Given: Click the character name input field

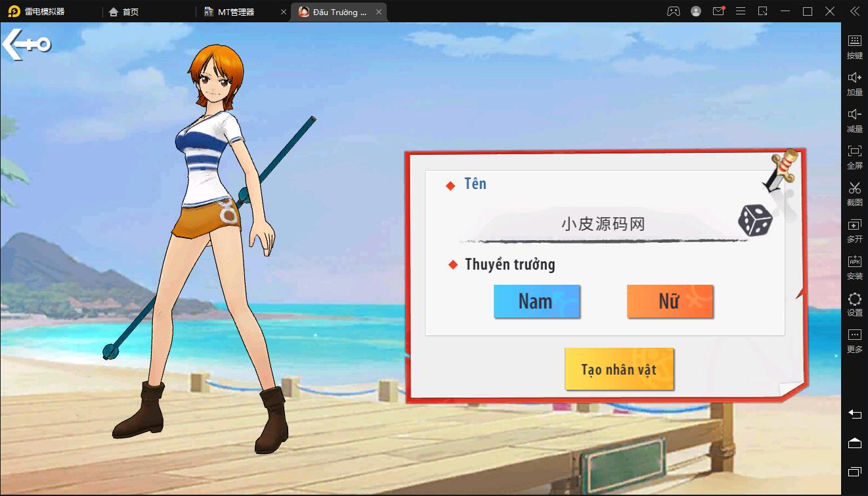Looking at the screenshot, I should pos(604,225).
